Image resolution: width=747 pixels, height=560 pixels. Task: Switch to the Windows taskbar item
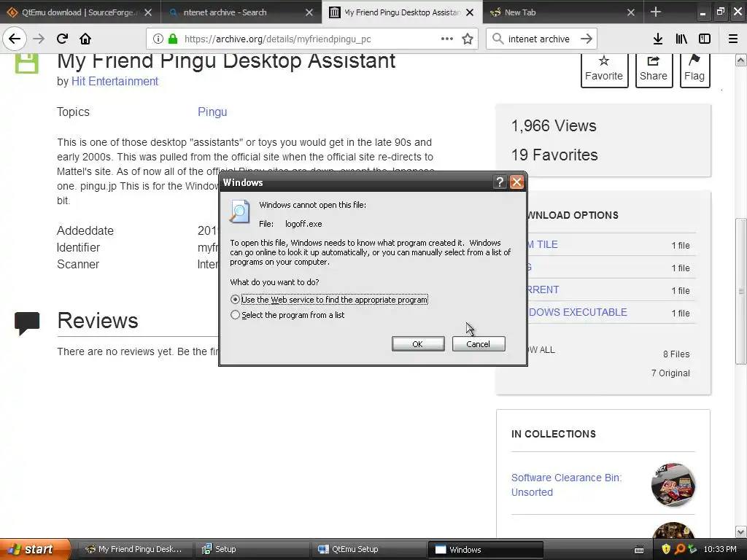[485, 549]
